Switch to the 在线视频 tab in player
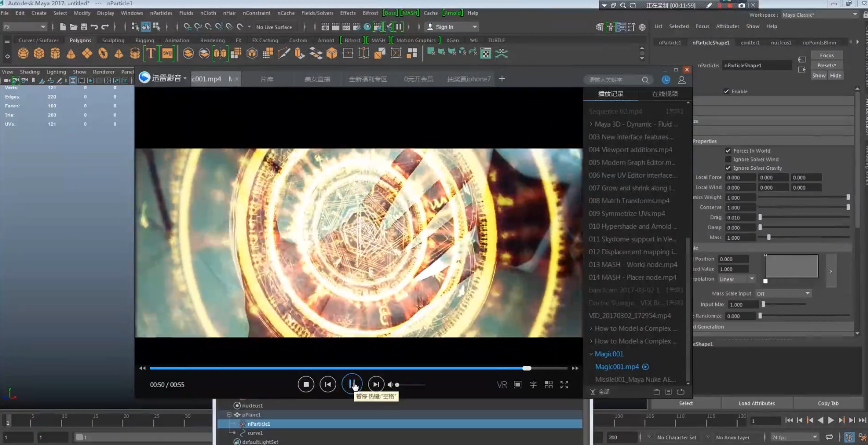The height and width of the screenshot is (445, 868). [x=665, y=94]
